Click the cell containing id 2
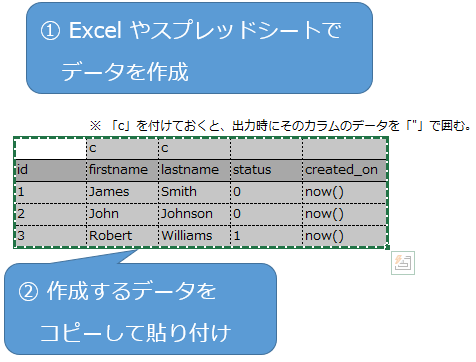The width and height of the screenshot is (476, 362). [50, 214]
